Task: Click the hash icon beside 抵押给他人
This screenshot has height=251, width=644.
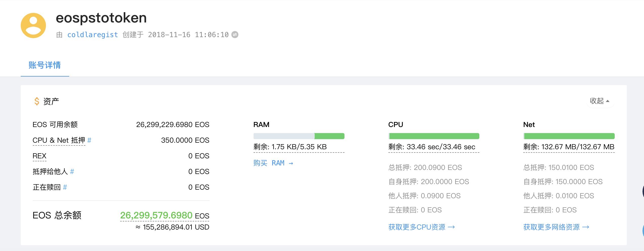Action: pyautogui.click(x=72, y=172)
